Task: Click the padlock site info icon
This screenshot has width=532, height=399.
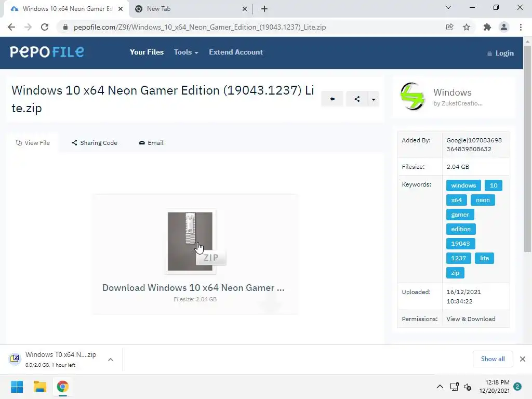Action: tap(65, 27)
